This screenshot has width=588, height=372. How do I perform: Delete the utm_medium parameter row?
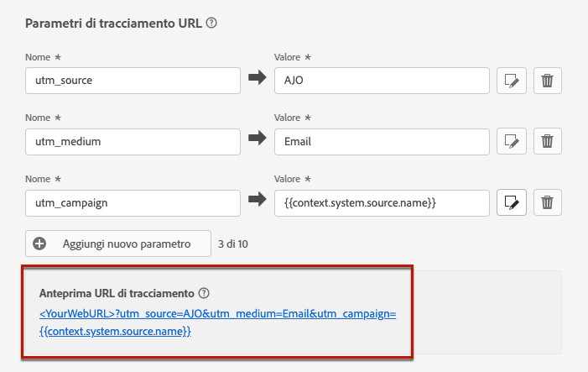click(548, 141)
